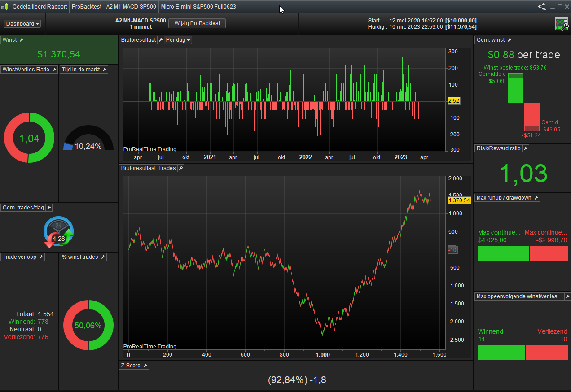The image size is (571, 392).
Task: Open the Gem. trades/dag wrench settings
Action: (49, 208)
